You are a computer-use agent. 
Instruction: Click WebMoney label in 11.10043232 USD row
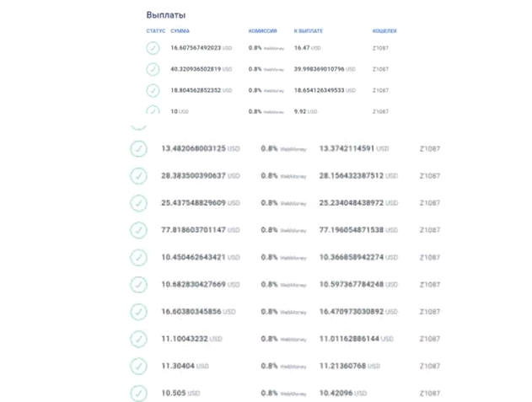click(x=293, y=340)
